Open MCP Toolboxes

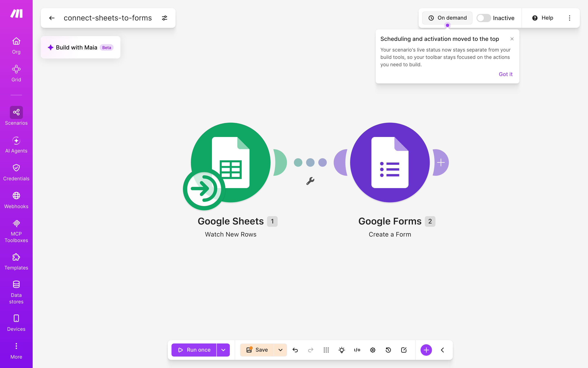(16, 231)
